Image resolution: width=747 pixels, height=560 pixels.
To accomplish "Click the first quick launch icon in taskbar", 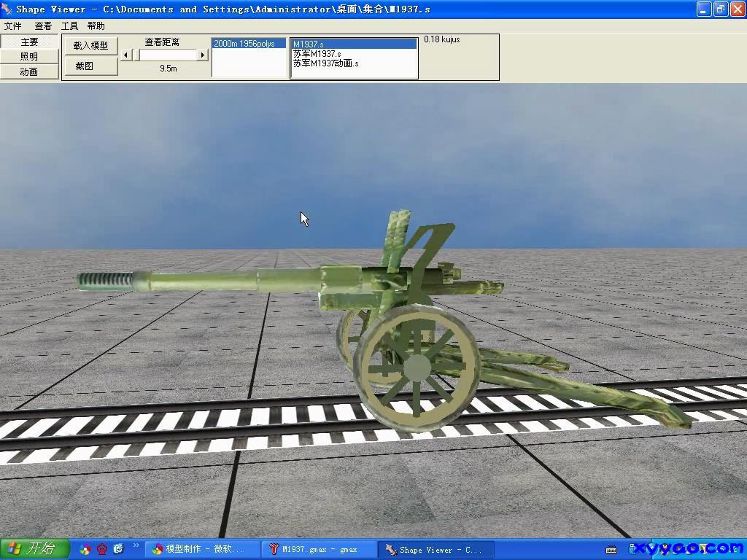I will (x=85, y=549).
